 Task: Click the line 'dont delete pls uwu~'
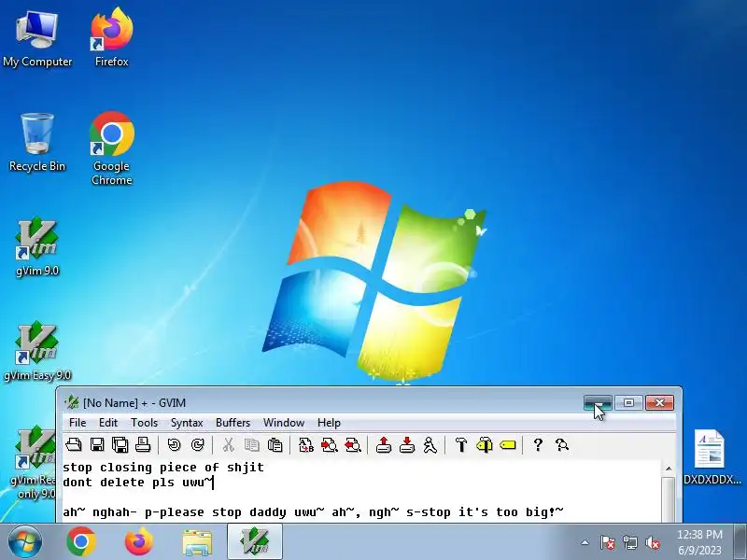click(136, 483)
